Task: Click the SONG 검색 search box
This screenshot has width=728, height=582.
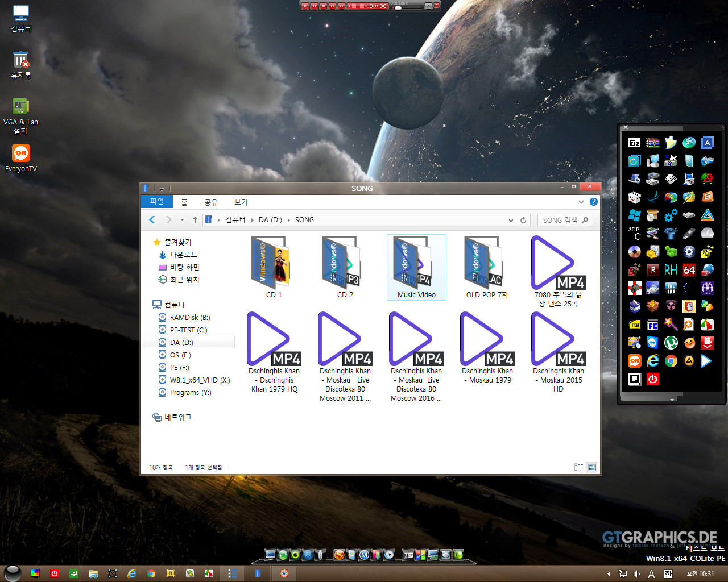Action: (x=565, y=220)
